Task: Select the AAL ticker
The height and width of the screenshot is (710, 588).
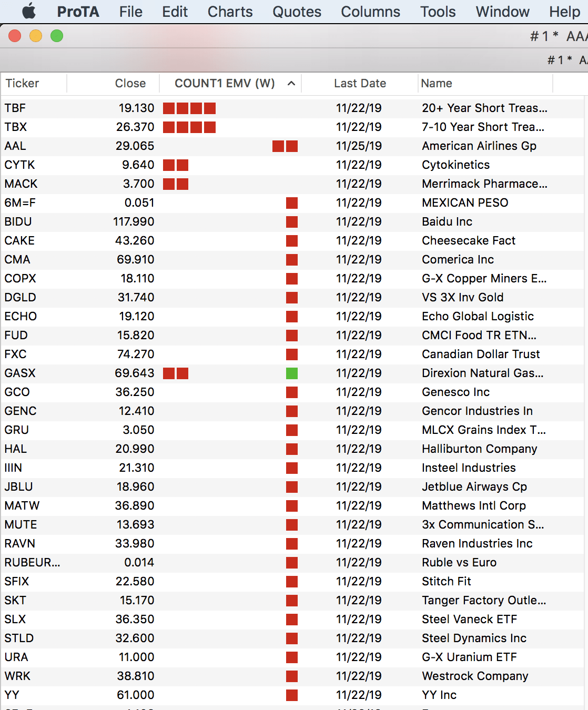Action: click(15, 146)
